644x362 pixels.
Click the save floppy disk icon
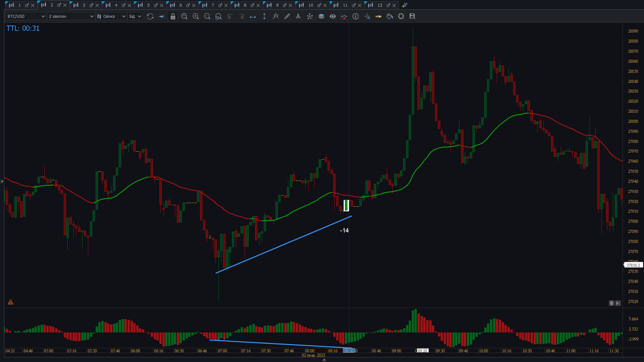(412, 16)
